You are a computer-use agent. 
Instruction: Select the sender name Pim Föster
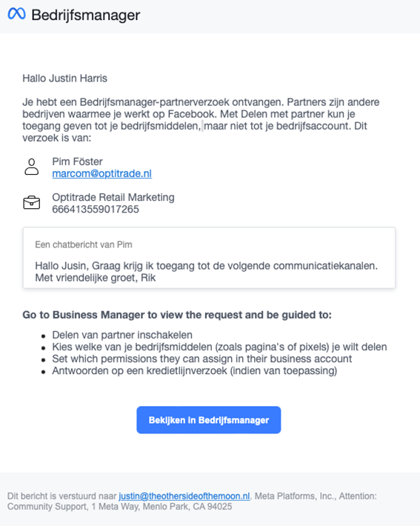click(x=78, y=162)
